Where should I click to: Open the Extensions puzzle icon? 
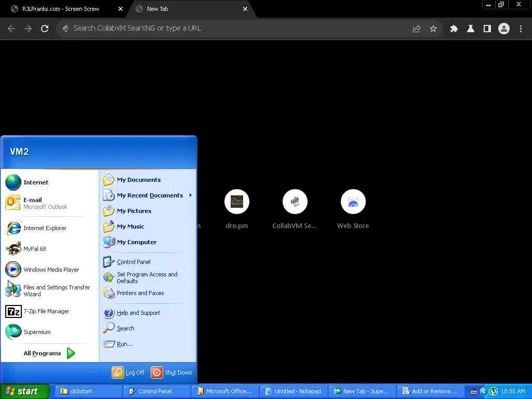click(454, 29)
